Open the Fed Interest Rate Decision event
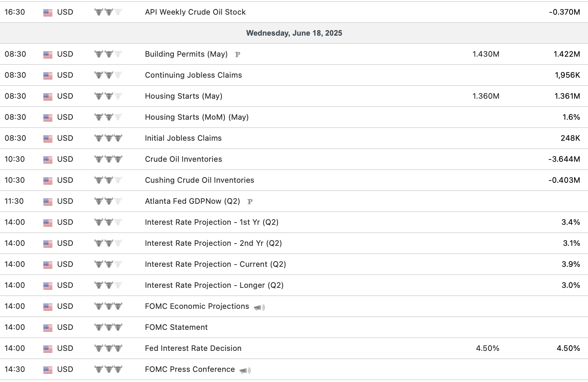Image resolution: width=588 pixels, height=382 pixels. pyautogui.click(x=193, y=348)
